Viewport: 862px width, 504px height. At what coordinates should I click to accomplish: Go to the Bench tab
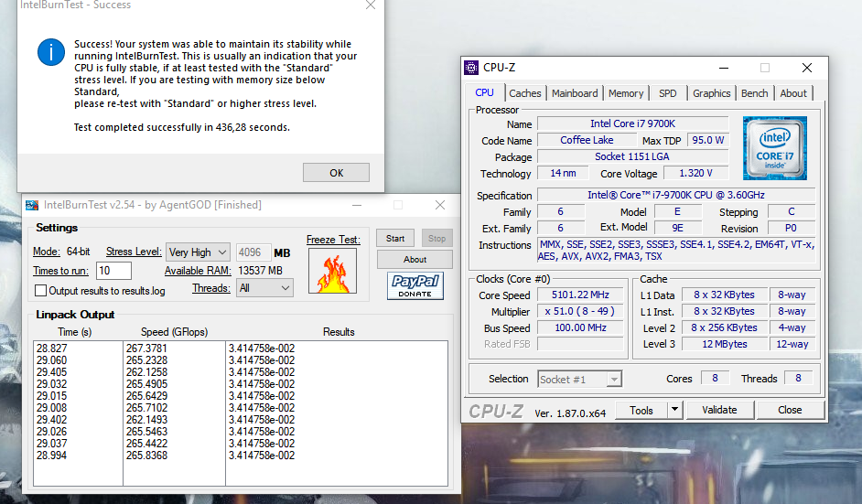pyautogui.click(x=754, y=93)
